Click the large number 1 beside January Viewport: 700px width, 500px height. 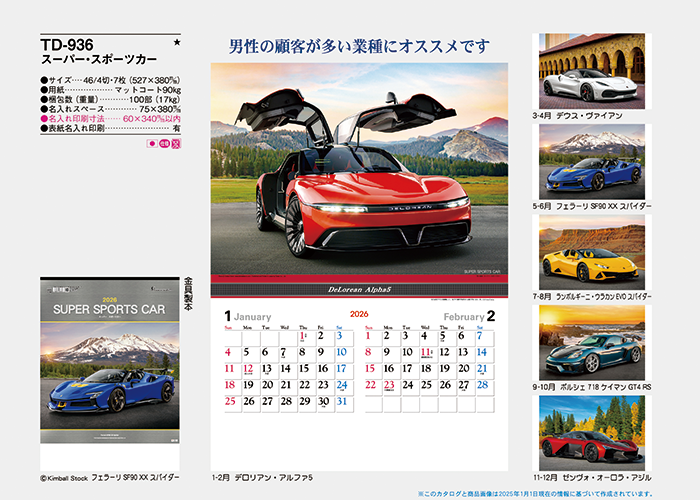[x=228, y=316]
